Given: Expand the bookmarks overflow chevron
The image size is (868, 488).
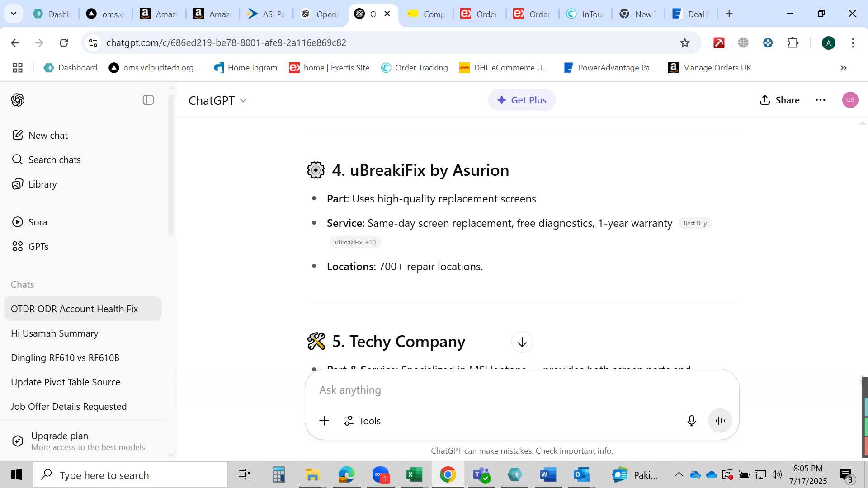Looking at the screenshot, I should 843,68.
